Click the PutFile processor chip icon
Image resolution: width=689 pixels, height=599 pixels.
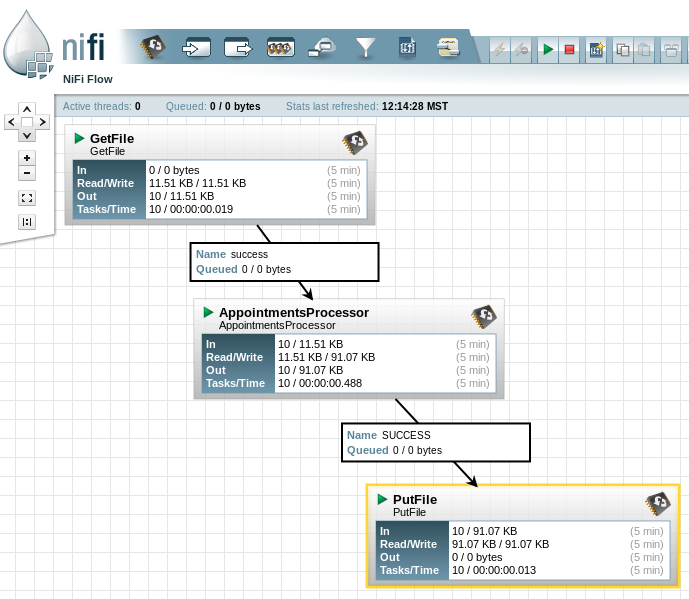pos(658,504)
